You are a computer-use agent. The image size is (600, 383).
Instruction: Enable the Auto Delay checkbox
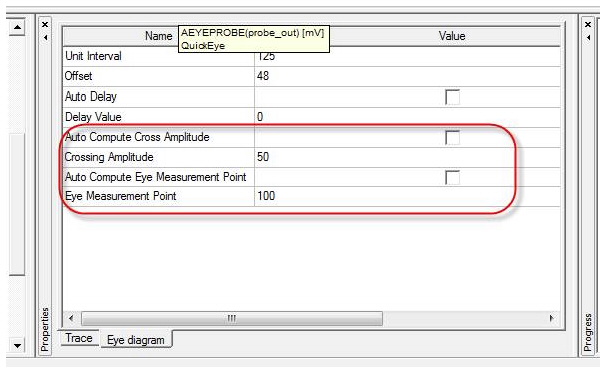click(x=452, y=97)
